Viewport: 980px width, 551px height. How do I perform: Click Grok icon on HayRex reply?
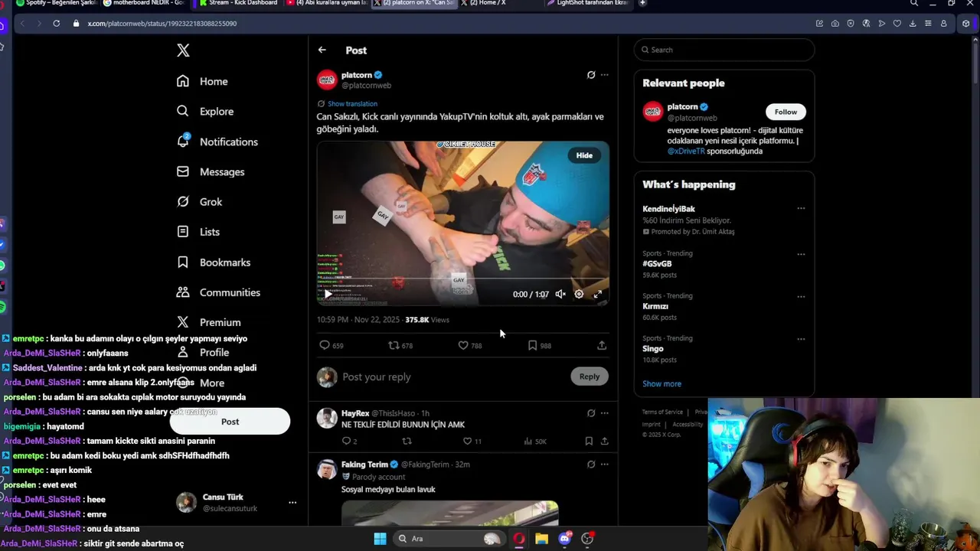pyautogui.click(x=591, y=413)
